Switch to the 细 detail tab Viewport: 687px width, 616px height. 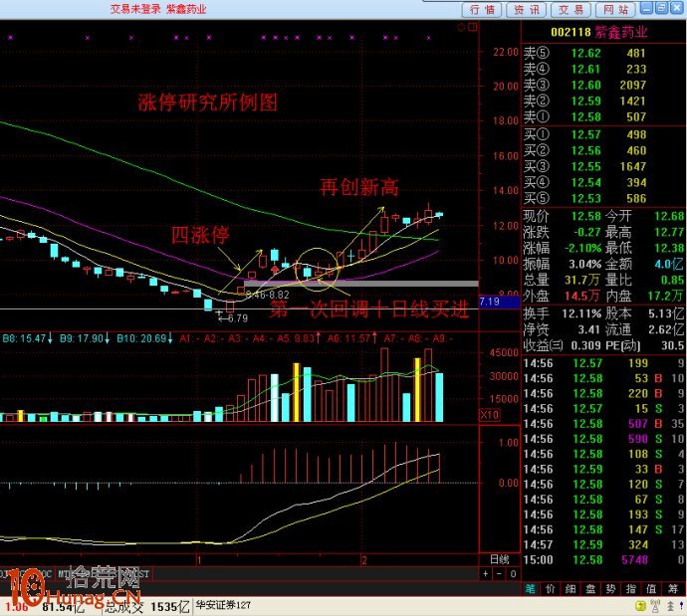point(571,589)
